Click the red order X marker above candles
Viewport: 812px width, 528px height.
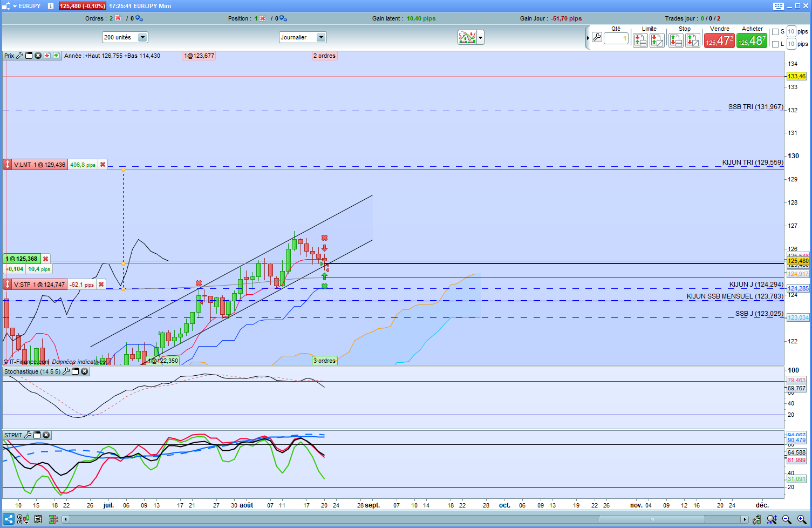point(324,238)
